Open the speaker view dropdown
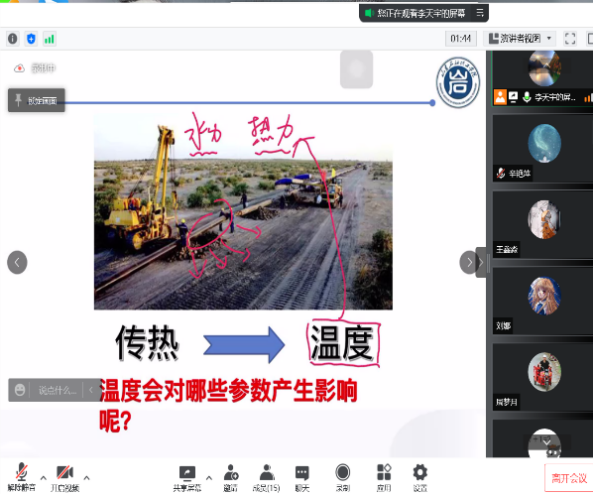 point(519,39)
